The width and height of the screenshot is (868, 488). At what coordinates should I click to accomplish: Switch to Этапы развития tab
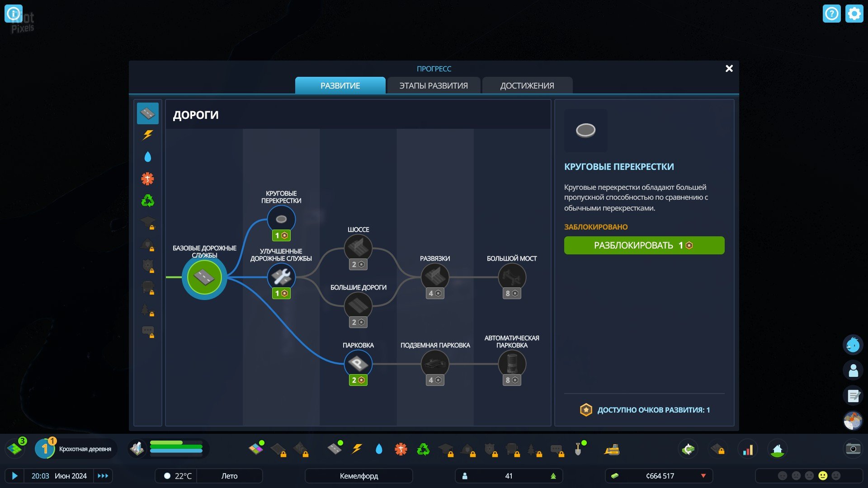point(433,85)
